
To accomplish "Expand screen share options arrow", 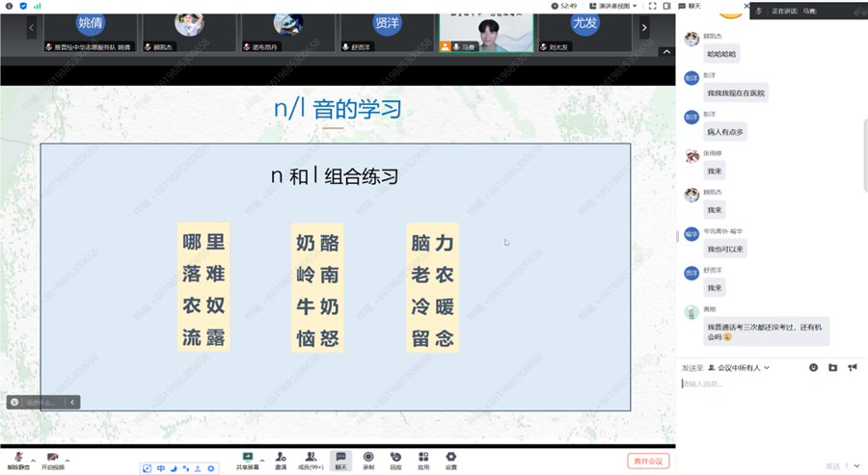I will (262, 461).
